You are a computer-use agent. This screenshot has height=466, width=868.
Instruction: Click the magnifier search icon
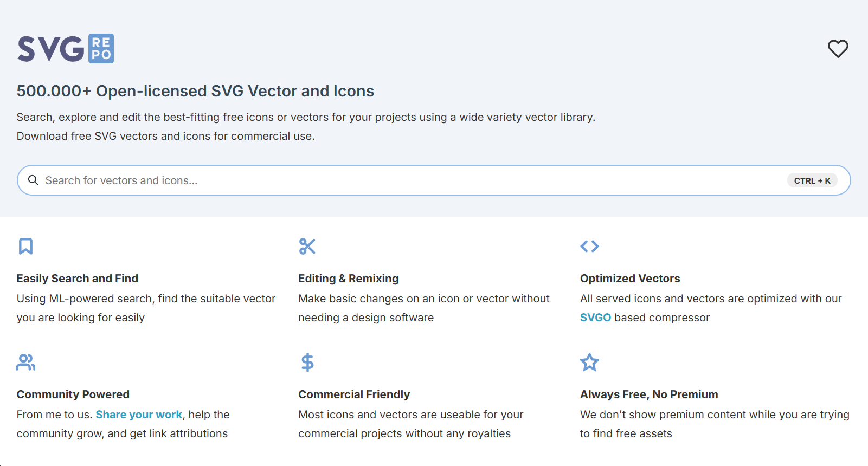tap(33, 180)
